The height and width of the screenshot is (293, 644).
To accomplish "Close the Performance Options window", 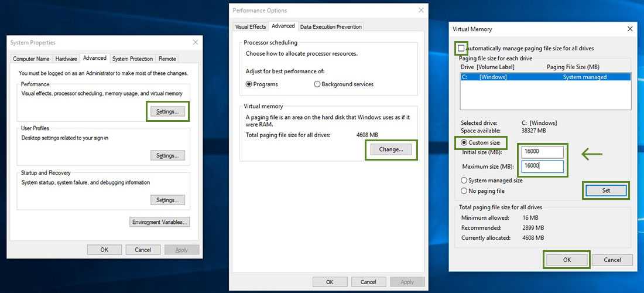I will point(420,11).
